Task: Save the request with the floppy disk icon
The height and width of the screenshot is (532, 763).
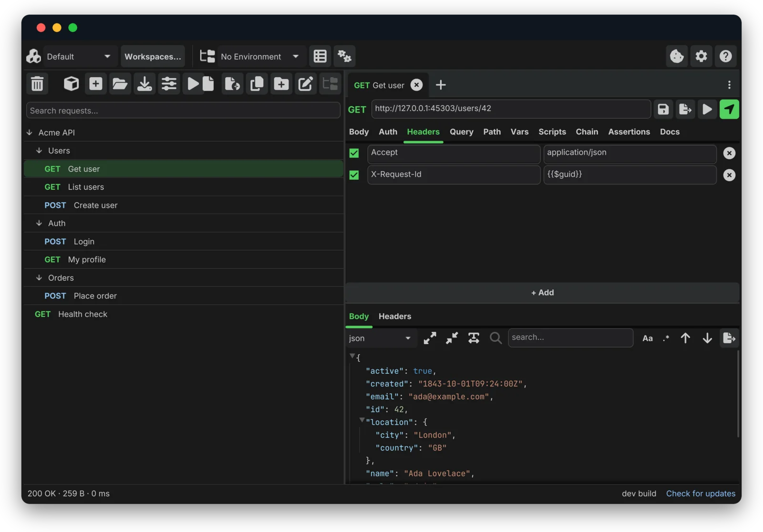Action: pos(663,109)
